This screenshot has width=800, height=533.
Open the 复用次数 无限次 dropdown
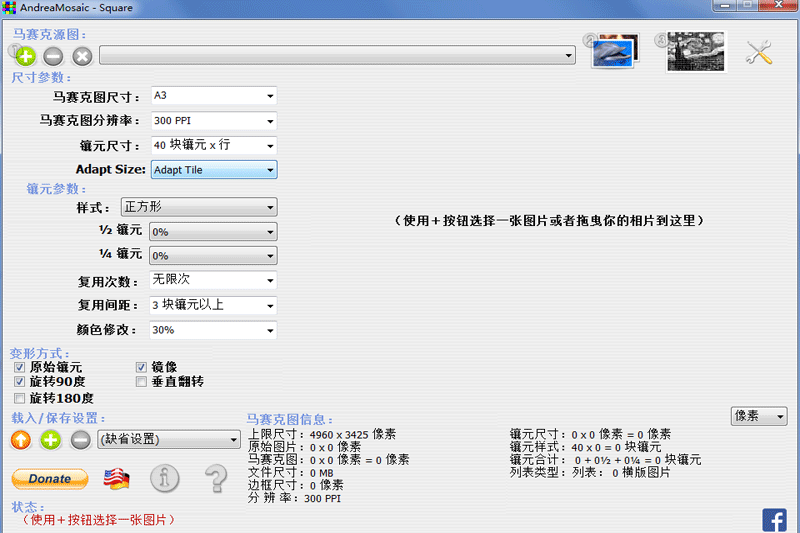213,280
